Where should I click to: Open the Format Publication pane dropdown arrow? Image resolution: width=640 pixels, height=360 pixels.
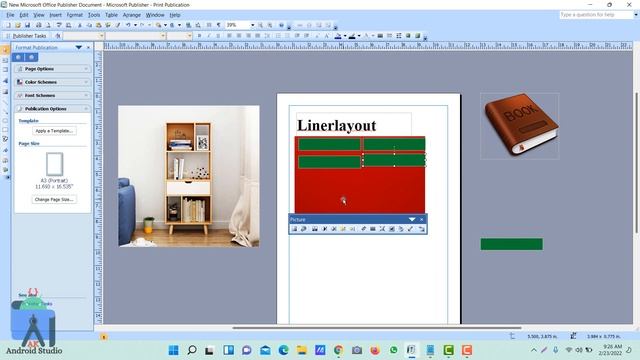point(78,48)
